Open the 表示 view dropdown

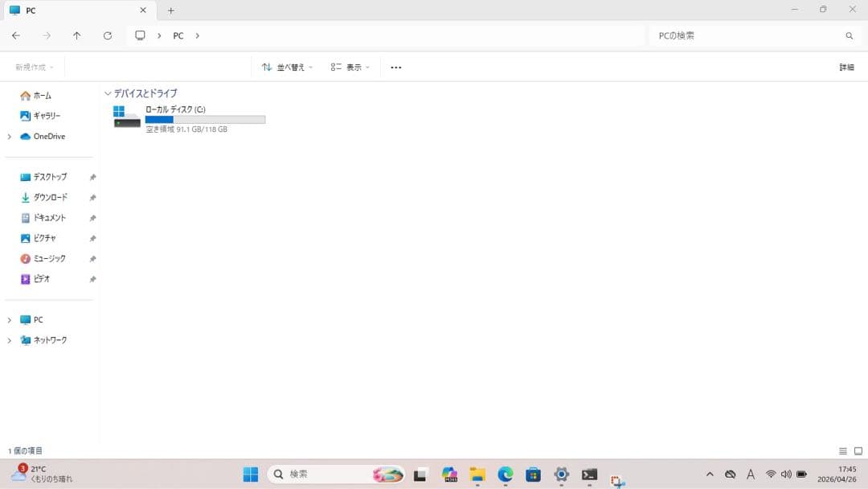click(350, 67)
